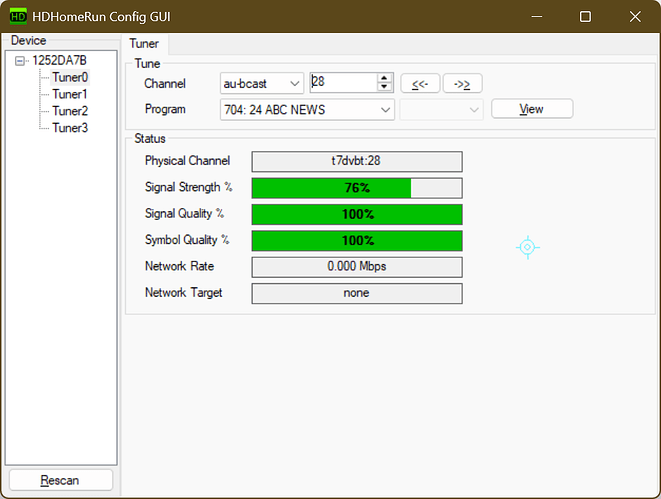Collapse the 1252DA7B device tree node

tap(22, 60)
